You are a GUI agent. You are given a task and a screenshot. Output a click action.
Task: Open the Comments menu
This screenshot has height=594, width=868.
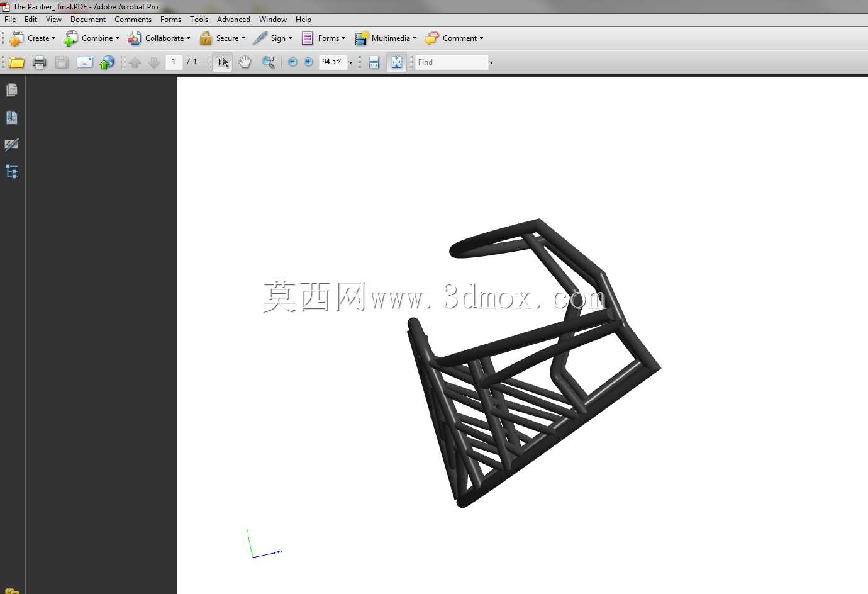(133, 20)
